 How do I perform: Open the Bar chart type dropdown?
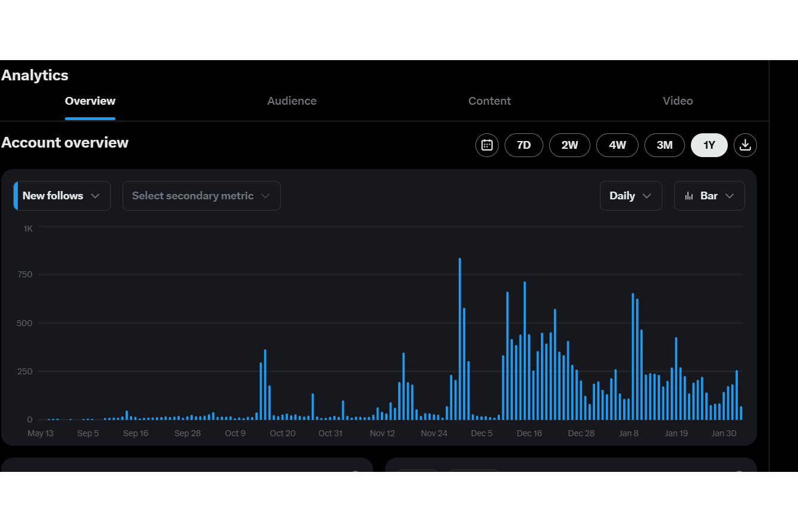pos(709,196)
